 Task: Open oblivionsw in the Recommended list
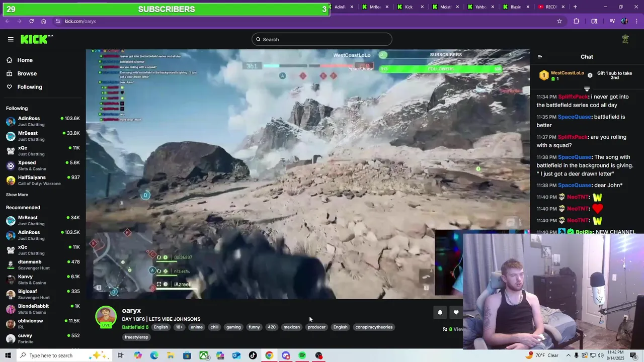click(43, 323)
